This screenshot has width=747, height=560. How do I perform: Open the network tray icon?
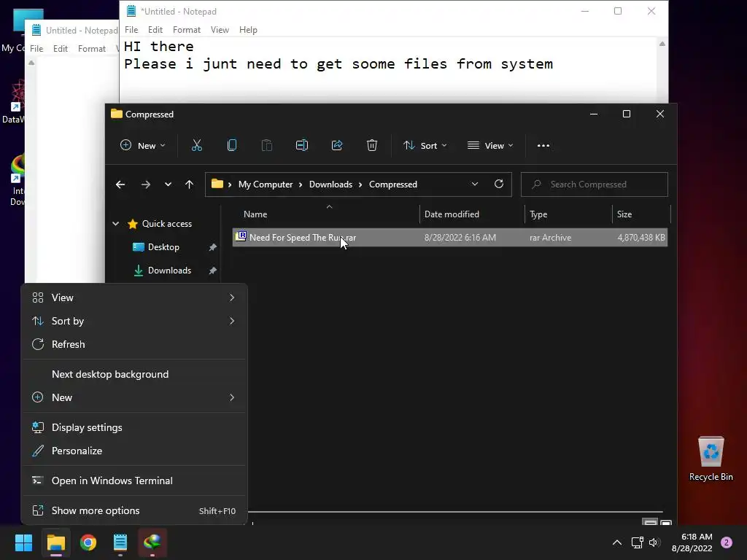click(637, 542)
